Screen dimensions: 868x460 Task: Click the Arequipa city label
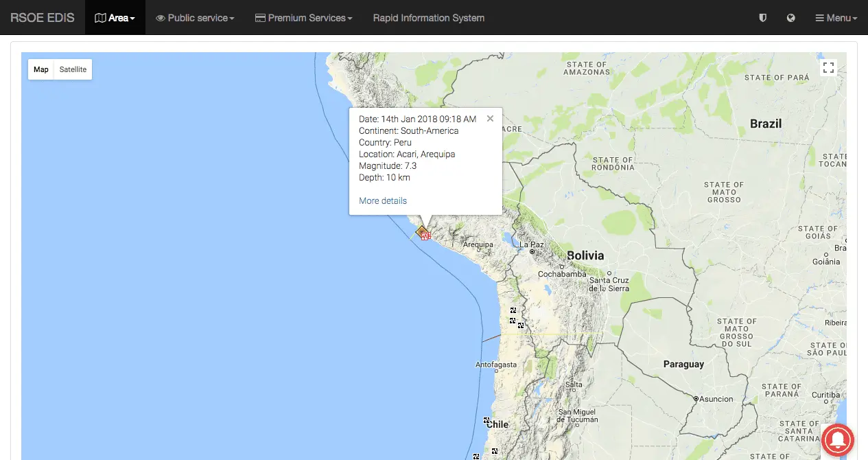(x=478, y=244)
